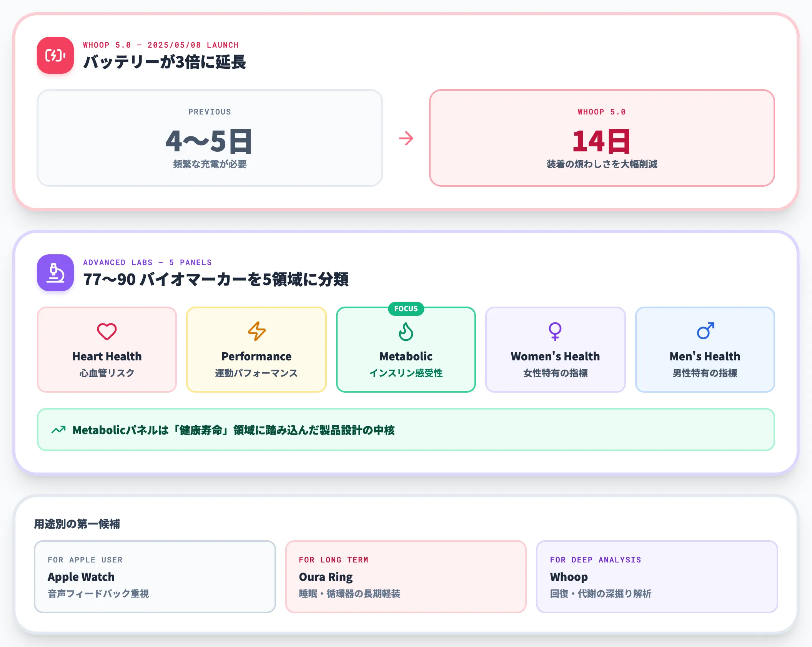Image resolution: width=812 pixels, height=647 pixels.
Task: Click the female symbol icon
Action: point(555,332)
